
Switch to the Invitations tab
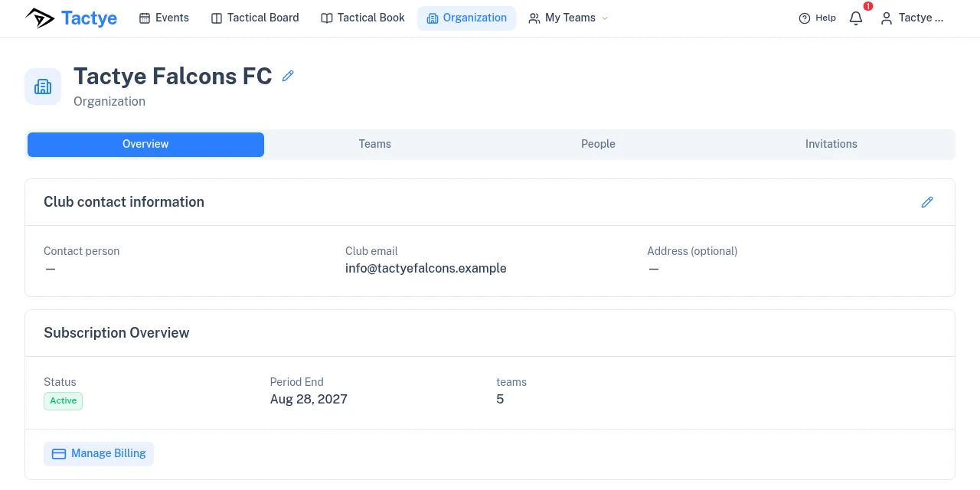click(831, 144)
